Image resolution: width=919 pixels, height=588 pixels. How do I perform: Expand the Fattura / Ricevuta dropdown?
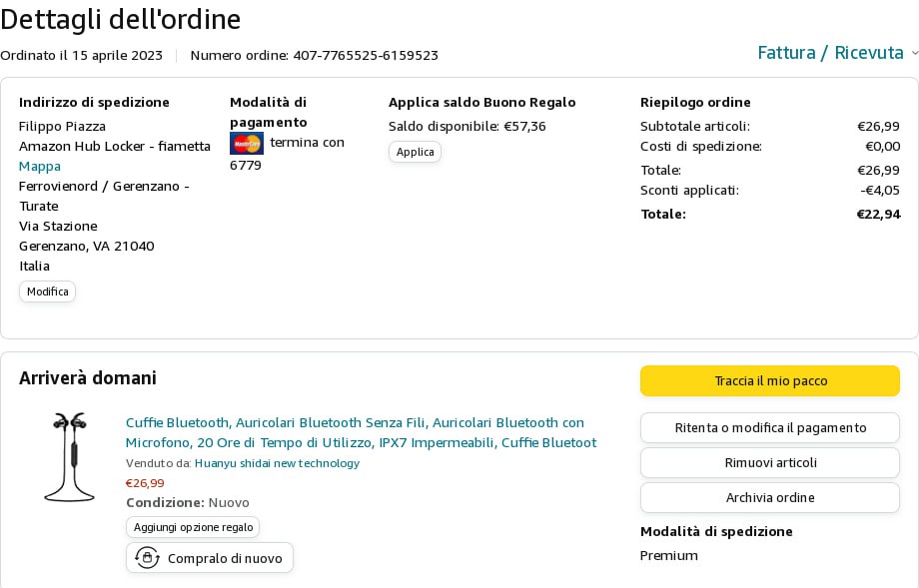tap(830, 53)
